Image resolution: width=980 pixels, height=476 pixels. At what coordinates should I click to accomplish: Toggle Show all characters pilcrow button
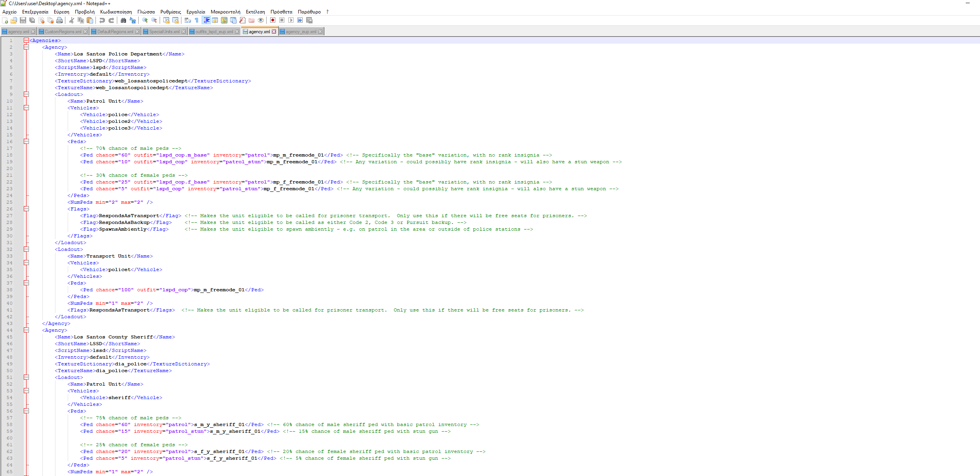tap(196, 20)
